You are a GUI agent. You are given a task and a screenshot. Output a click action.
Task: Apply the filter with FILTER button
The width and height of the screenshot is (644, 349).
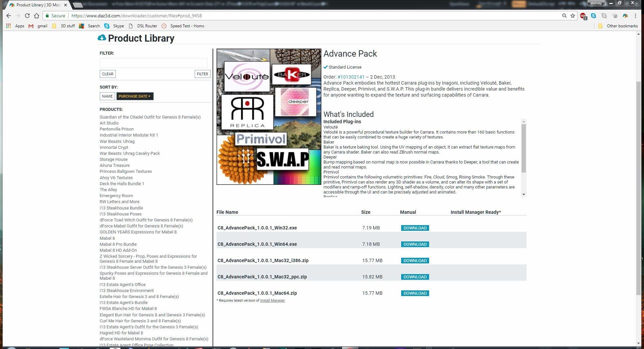coord(202,74)
